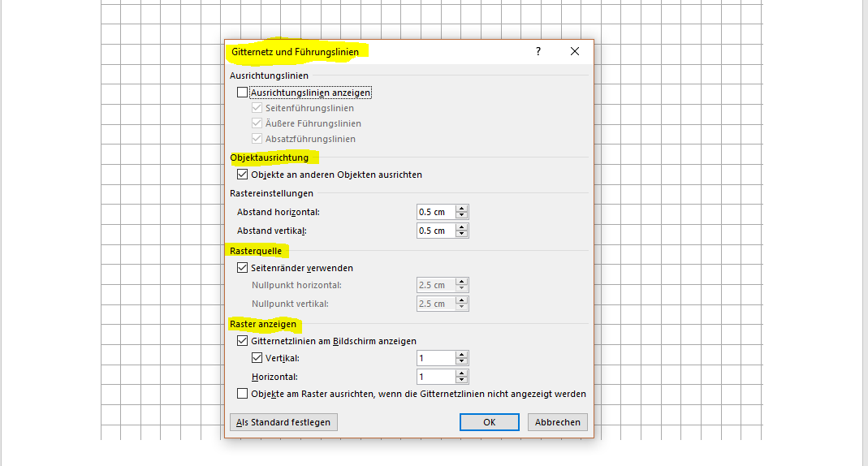Decrease Horizontal grid value with down arrow
This screenshot has height=466, width=868.
tap(462, 381)
